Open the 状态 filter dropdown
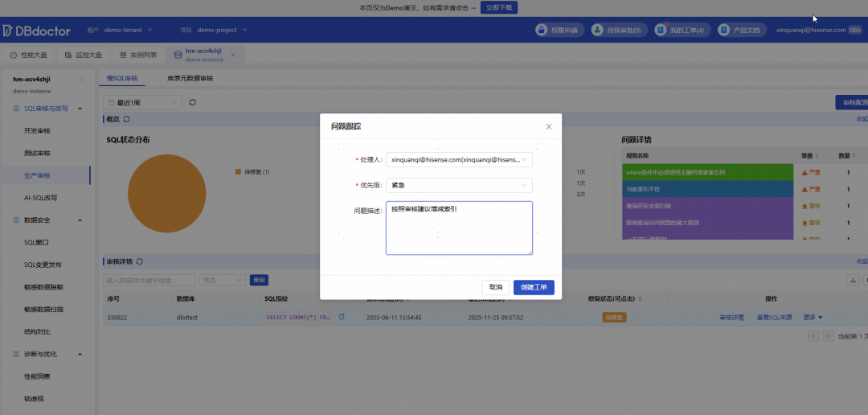868x415 pixels. [223, 281]
